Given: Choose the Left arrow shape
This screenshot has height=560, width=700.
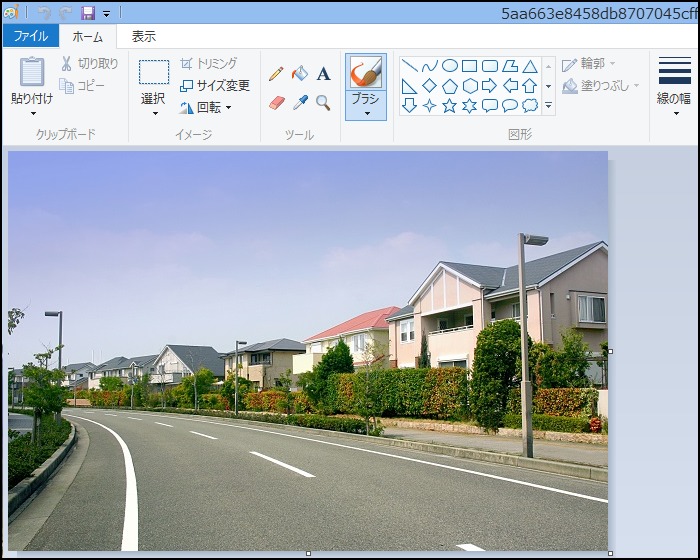Looking at the screenshot, I should tap(510, 86).
